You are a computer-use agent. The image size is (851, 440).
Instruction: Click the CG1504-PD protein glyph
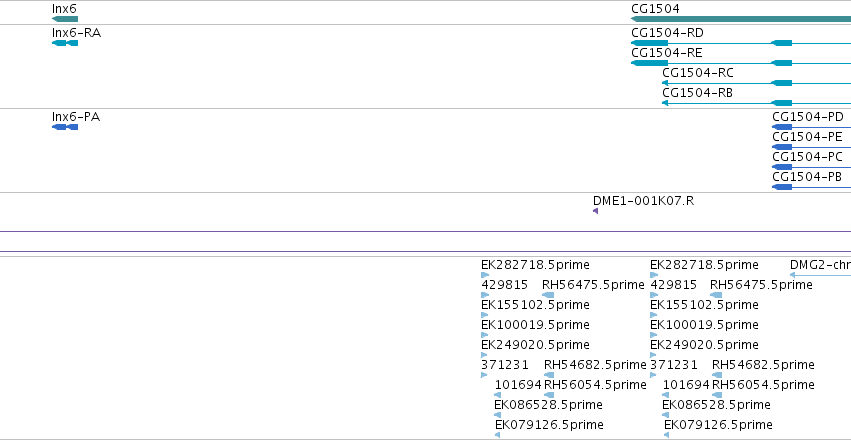[782, 127]
